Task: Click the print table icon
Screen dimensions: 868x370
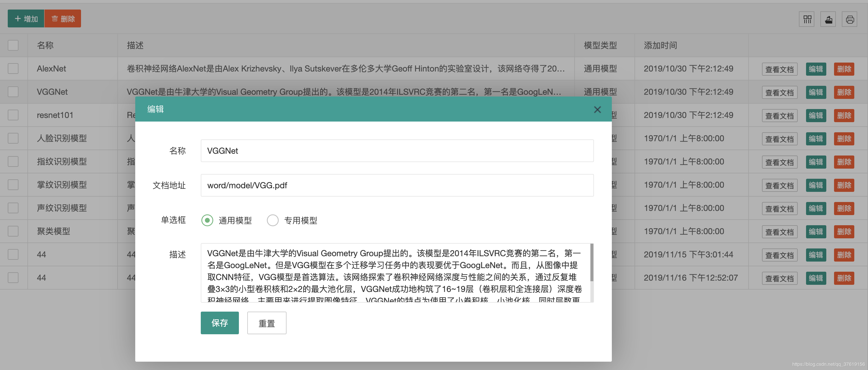Action: 850,19
